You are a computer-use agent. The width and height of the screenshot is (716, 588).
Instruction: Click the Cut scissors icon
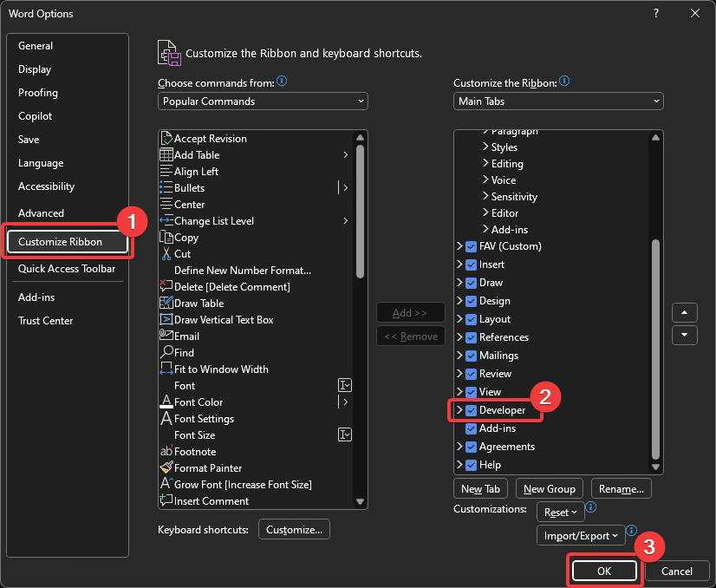tap(166, 253)
